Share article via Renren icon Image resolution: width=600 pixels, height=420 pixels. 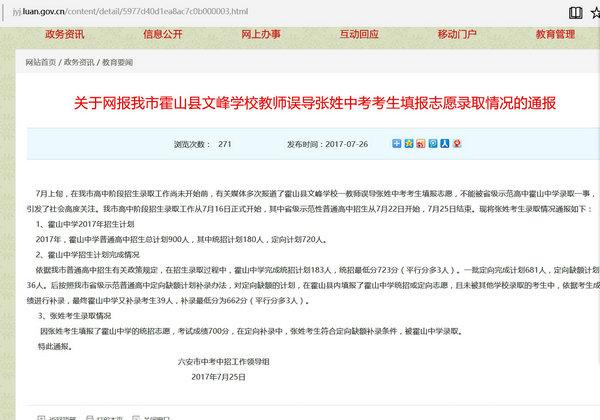pyautogui.click(x=445, y=144)
